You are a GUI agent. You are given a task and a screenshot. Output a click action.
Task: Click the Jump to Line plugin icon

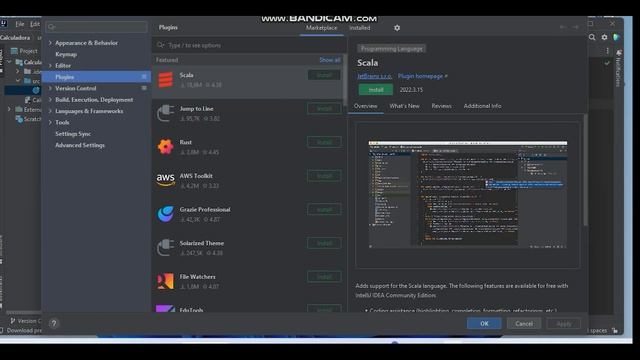pos(165,113)
